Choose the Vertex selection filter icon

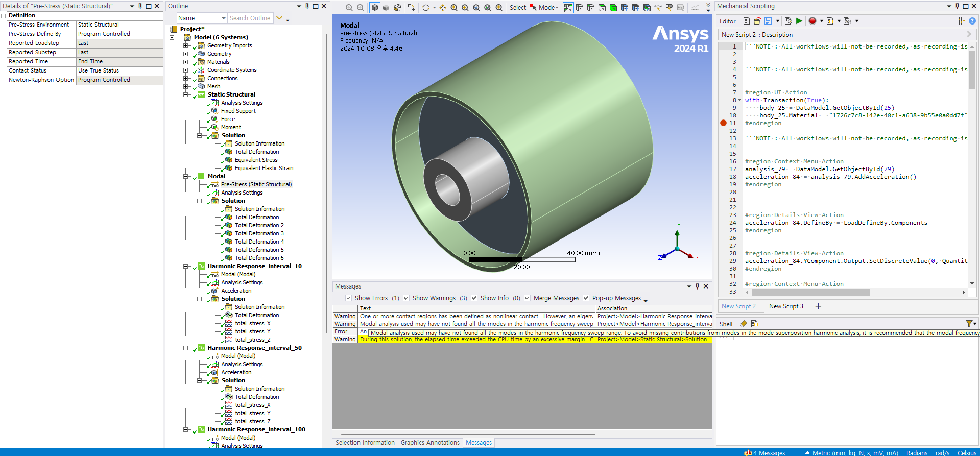(580, 8)
